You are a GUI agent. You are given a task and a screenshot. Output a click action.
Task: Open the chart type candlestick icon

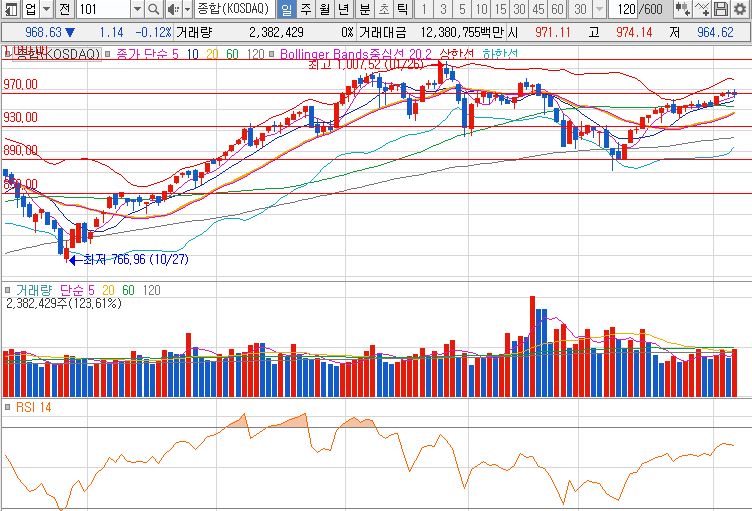682,9
